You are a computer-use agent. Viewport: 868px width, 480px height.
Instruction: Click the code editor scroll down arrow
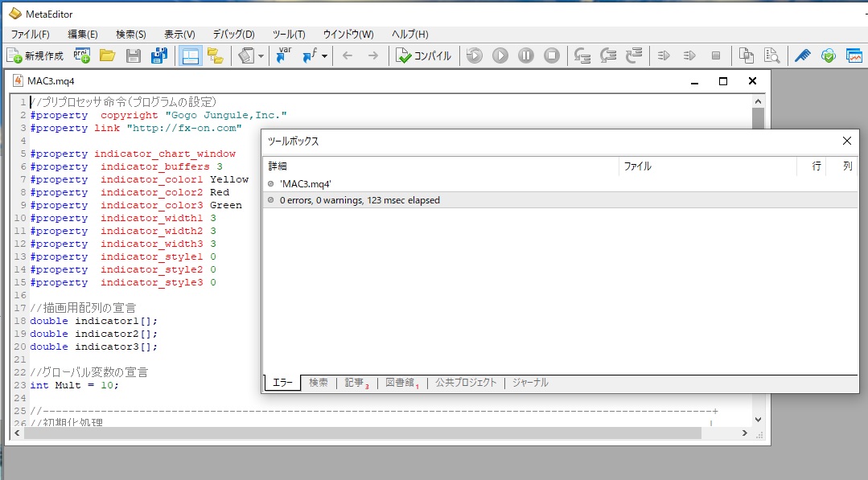pos(757,419)
